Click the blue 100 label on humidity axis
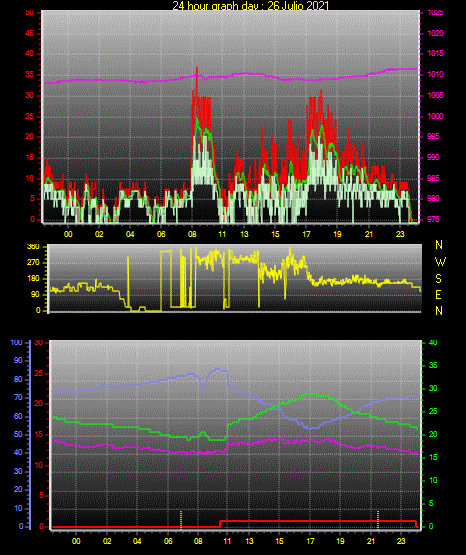The width and height of the screenshot is (466, 555). tap(17, 342)
